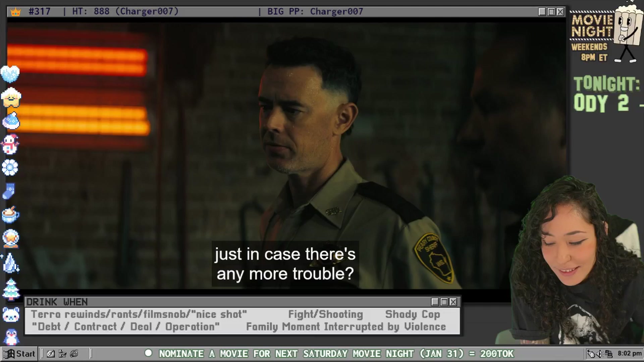Click the notepad quick launch icon
Viewport: 644px width, 362px height.
[x=51, y=354]
